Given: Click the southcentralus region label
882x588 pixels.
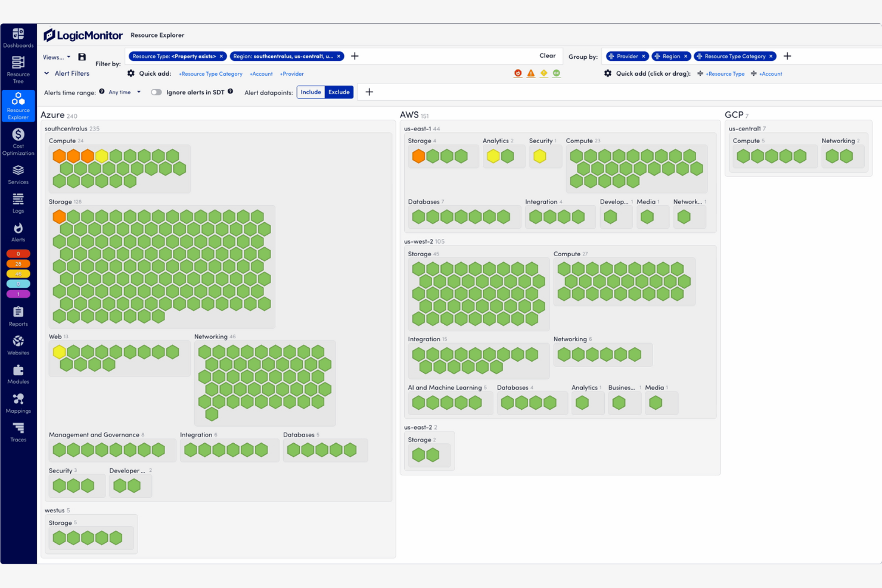Looking at the screenshot, I should point(66,129).
